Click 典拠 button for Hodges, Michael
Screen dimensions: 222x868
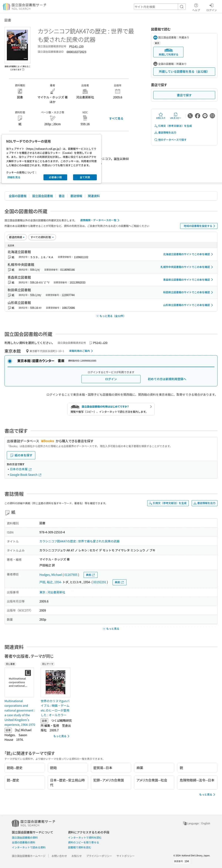[91, 575]
